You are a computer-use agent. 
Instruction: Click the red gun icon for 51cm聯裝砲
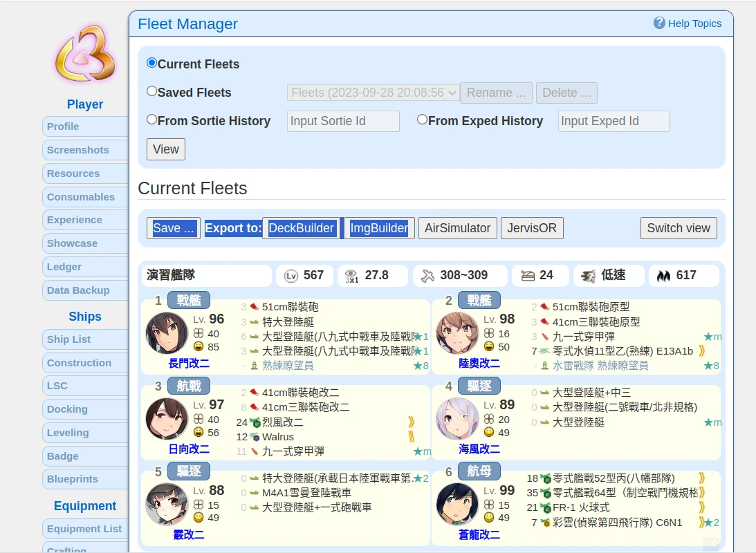[x=255, y=307]
